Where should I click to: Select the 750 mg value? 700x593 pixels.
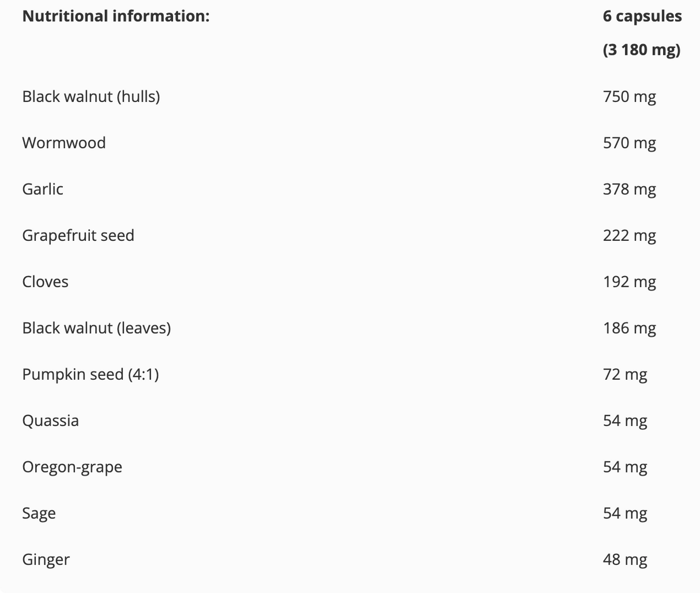630,97
